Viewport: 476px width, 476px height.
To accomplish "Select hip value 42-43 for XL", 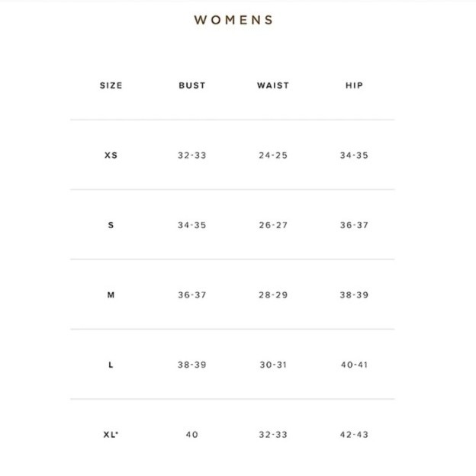I will [354, 435].
